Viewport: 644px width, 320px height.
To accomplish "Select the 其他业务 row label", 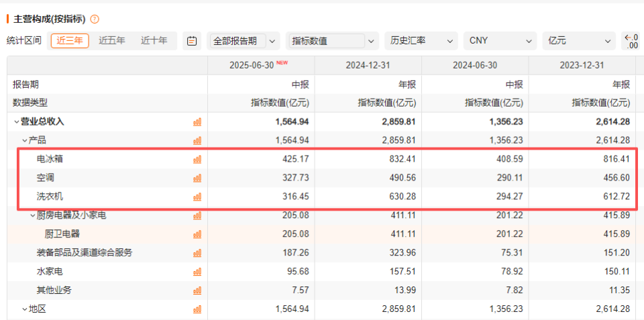I will pos(54,290).
